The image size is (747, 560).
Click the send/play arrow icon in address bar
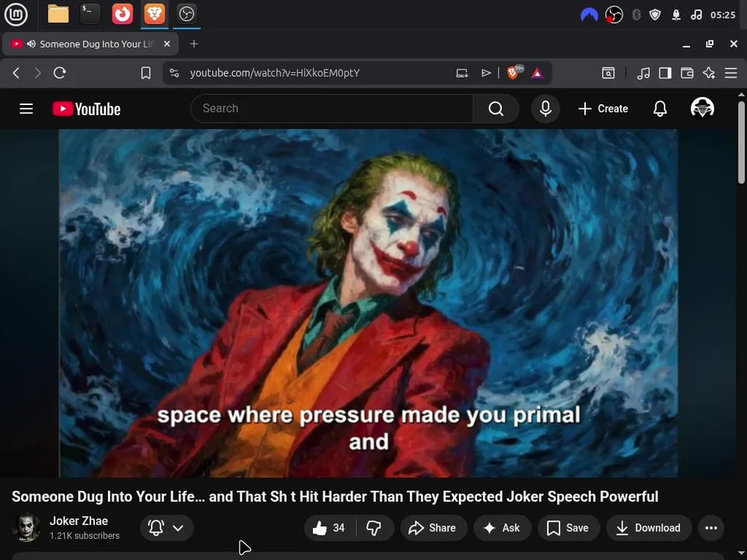[486, 73]
